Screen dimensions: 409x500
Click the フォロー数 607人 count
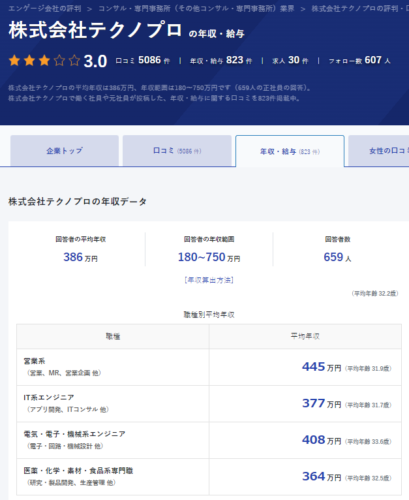(359, 60)
